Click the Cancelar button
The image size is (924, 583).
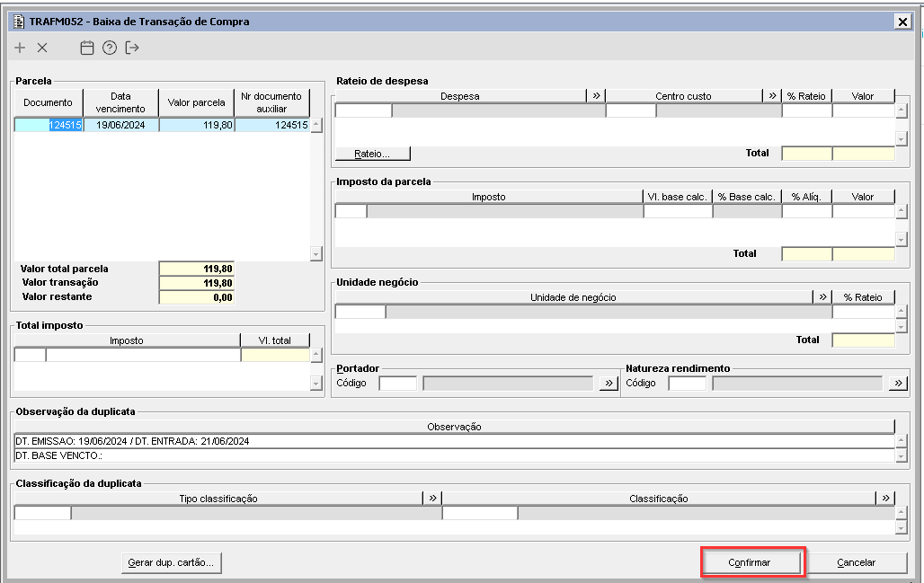[x=857, y=562]
